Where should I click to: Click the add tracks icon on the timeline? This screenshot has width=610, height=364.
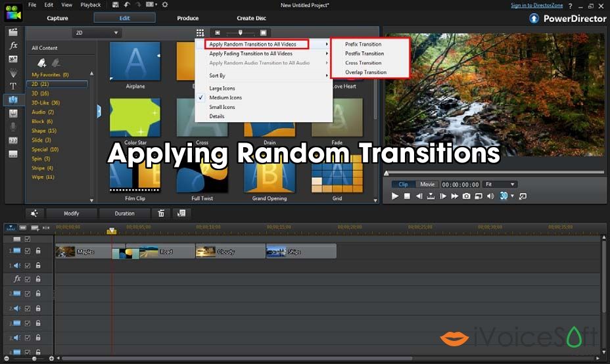[35, 227]
